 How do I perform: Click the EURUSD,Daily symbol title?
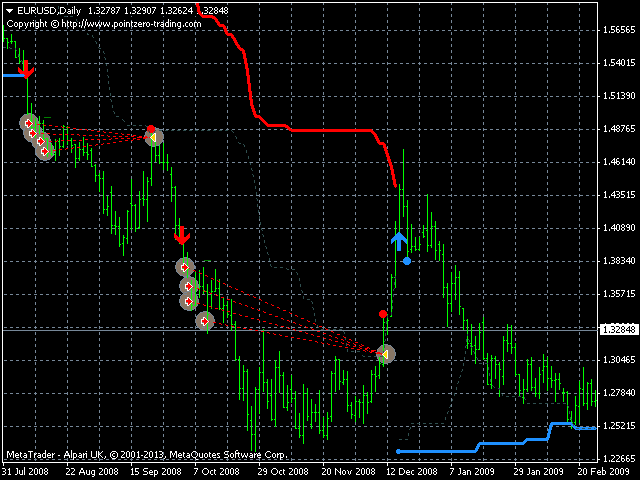(x=49, y=11)
